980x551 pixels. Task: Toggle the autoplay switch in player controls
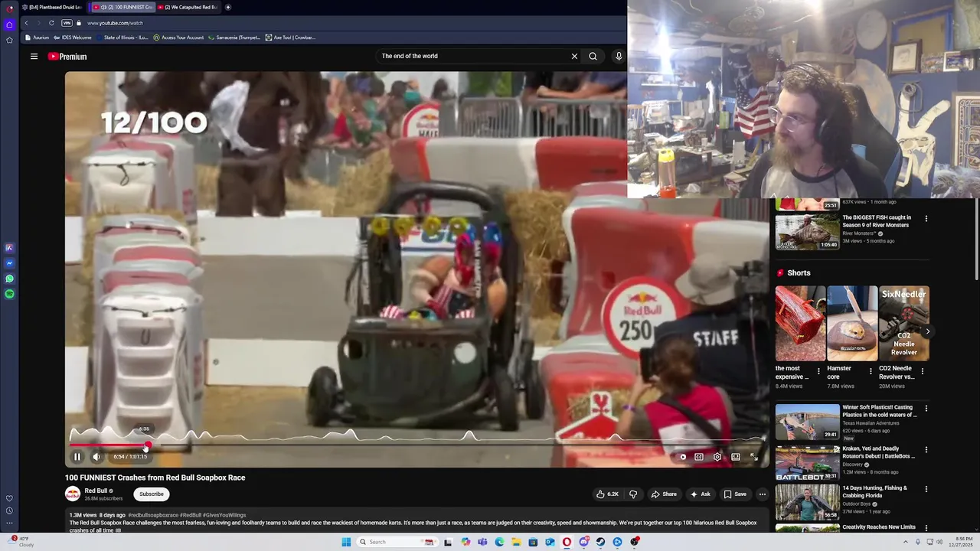(683, 457)
